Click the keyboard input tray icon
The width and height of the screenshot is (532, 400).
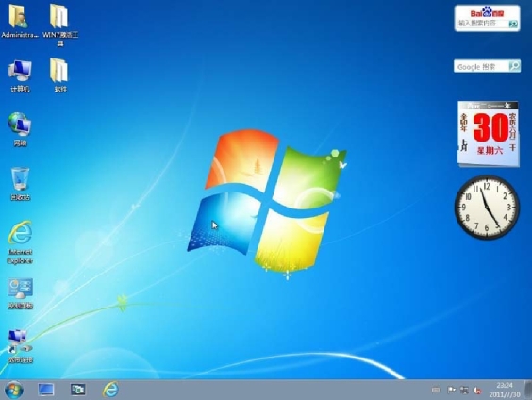click(x=436, y=391)
